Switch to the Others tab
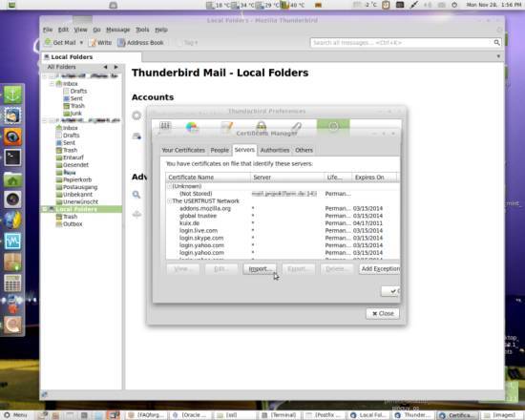 coord(304,150)
